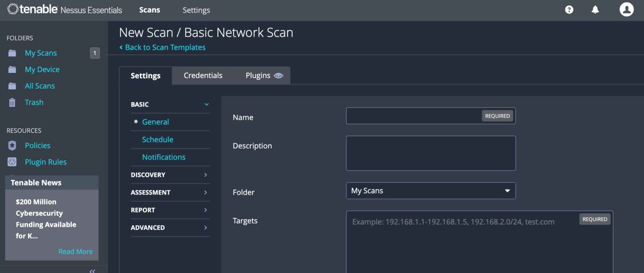Toggle the eye icon on Plugins tab
The image size is (644, 273).
pyautogui.click(x=278, y=76)
